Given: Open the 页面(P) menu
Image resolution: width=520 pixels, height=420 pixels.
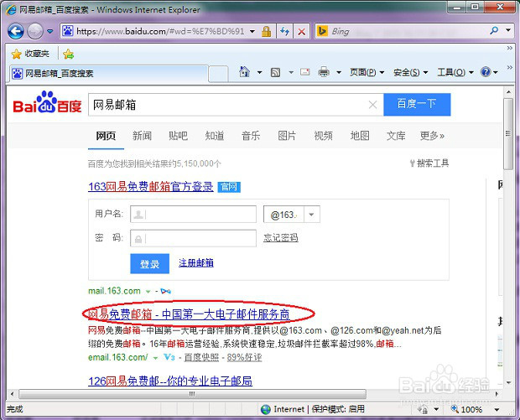Looking at the screenshot, I should click(x=367, y=72).
